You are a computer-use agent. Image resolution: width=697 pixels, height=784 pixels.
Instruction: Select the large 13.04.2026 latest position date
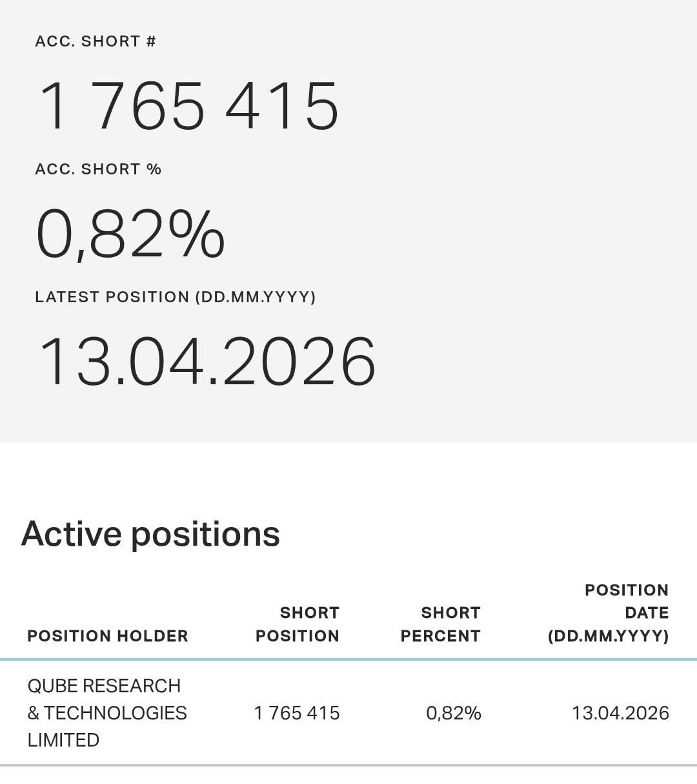click(207, 362)
